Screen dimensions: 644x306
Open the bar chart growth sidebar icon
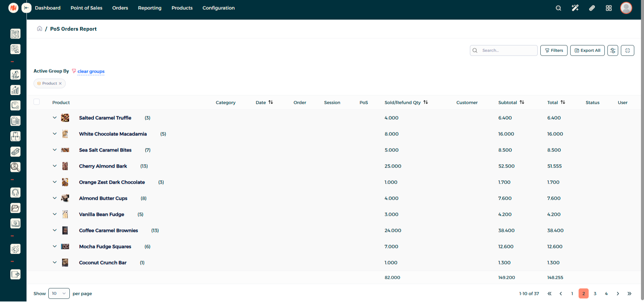click(15, 90)
